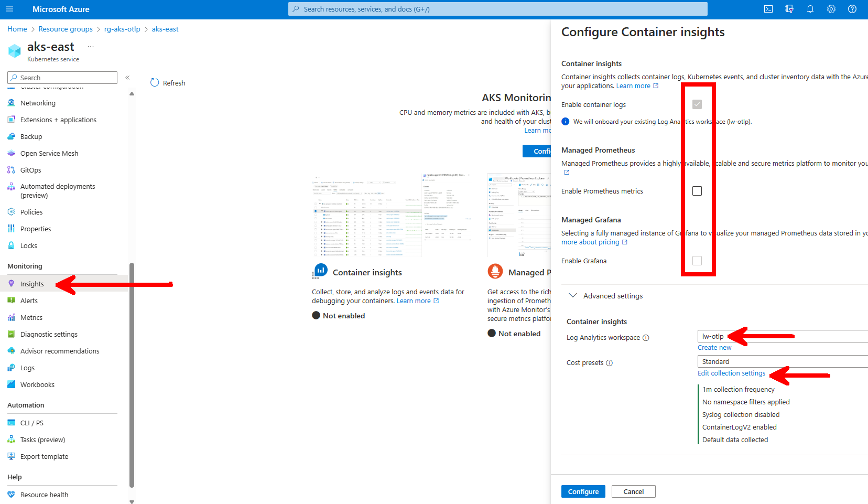Click the aks-east breadcrumb link
The height and width of the screenshot is (504, 868).
tap(165, 29)
